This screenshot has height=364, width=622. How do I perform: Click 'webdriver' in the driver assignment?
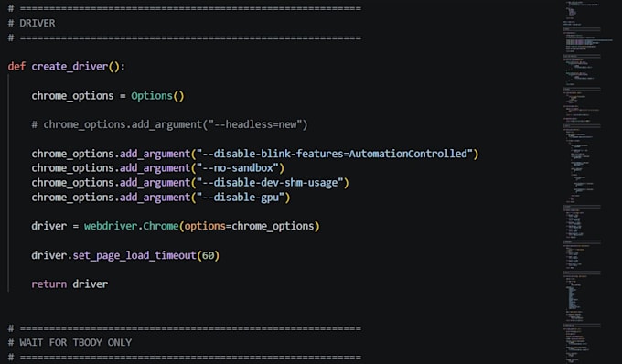(x=111, y=226)
